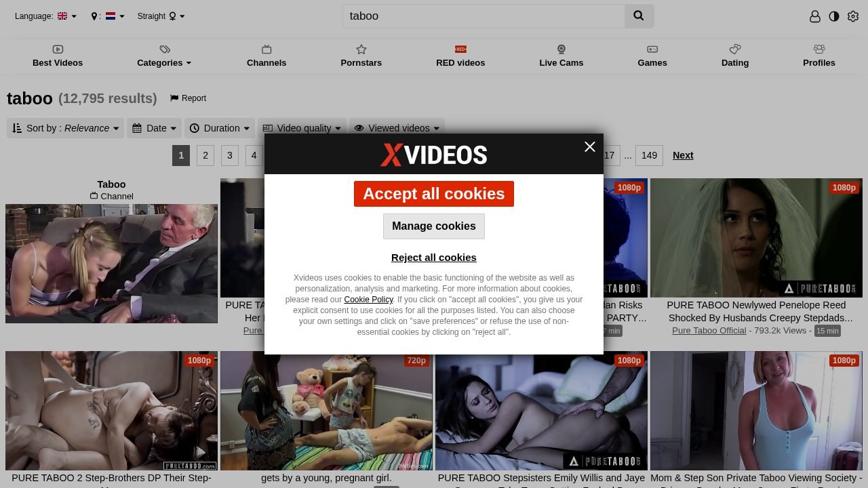Image resolution: width=868 pixels, height=488 pixels.
Task: Click the Manage cookies button
Action: [x=434, y=226]
